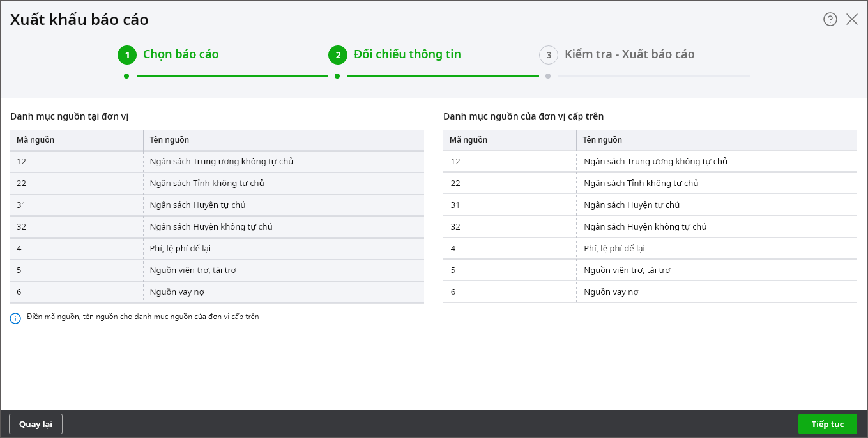Viewport: 868px width, 438px height.
Task: Select Kiểm tra - Xuất báo cáo step label
Action: click(629, 54)
